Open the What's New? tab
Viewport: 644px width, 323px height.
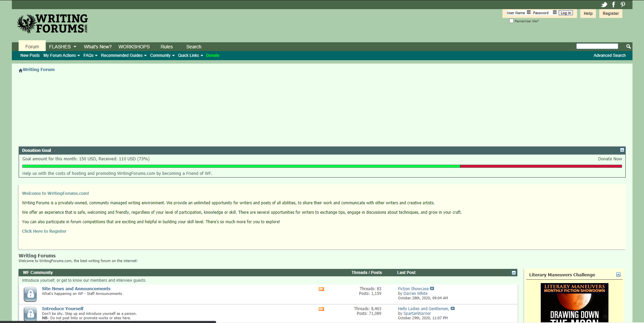pos(98,47)
